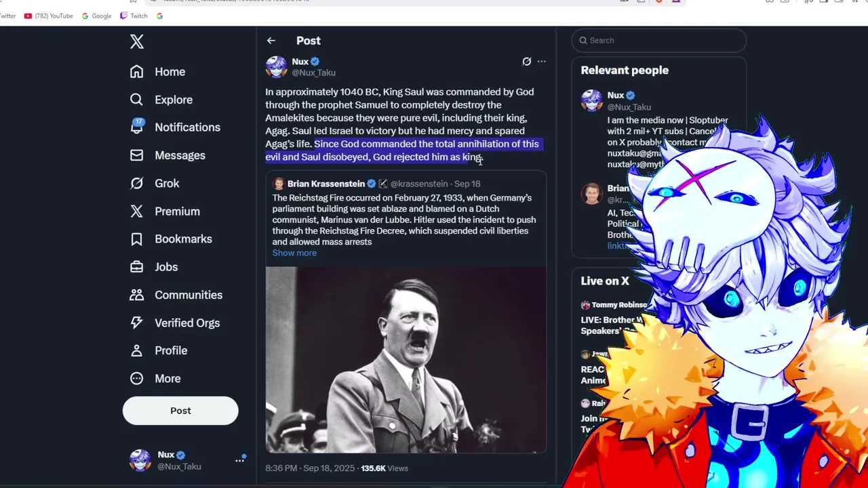
Task: Click Nux's avatar on the post
Action: tap(276, 67)
